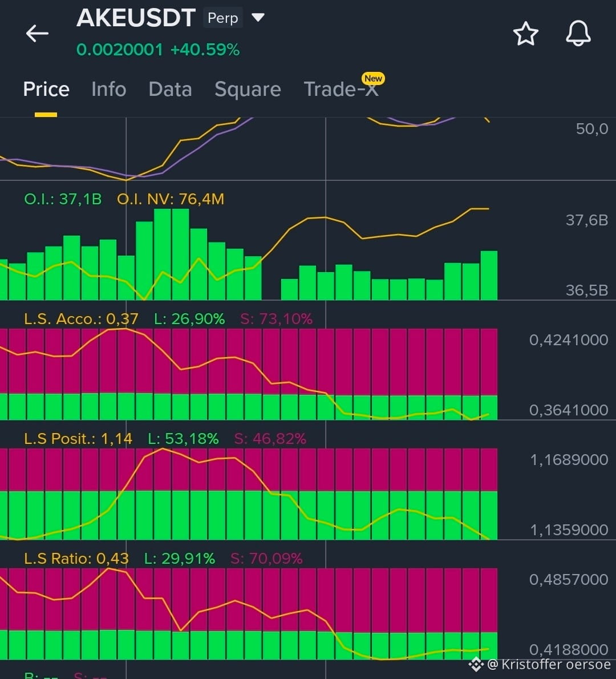The height and width of the screenshot is (679, 616).
Task: Tap the 36,5B axis value
Action: point(587,290)
